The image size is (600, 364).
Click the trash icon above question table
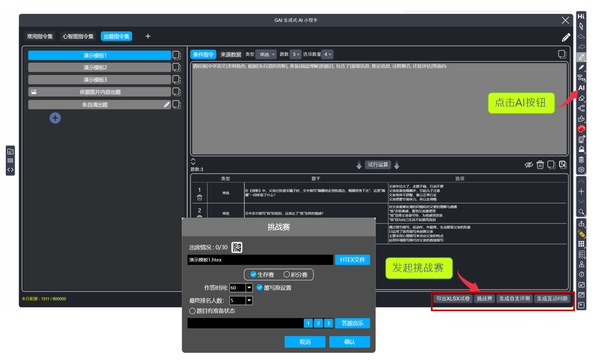540,165
